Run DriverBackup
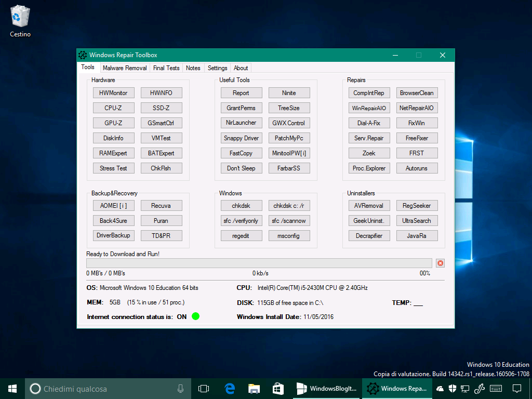The width and height of the screenshot is (532, 399). click(113, 235)
